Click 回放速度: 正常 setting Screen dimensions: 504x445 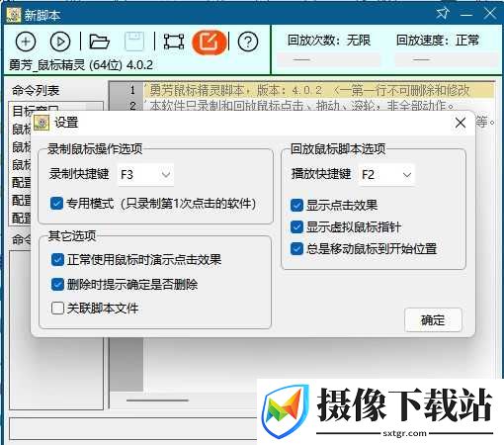tap(438, 41)
